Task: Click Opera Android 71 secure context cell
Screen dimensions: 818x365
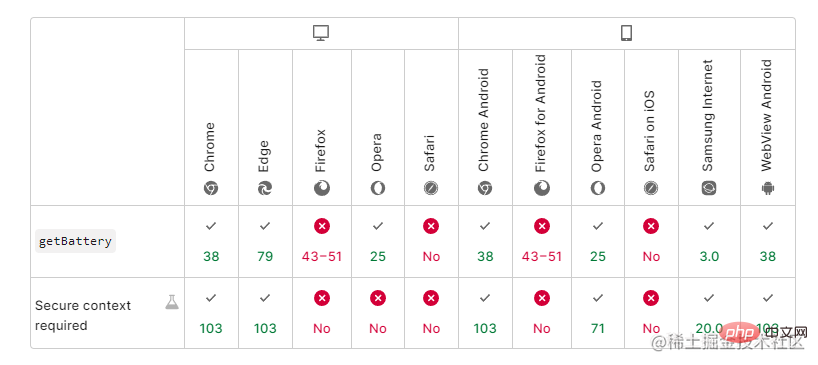Action: tap(598, 313)
